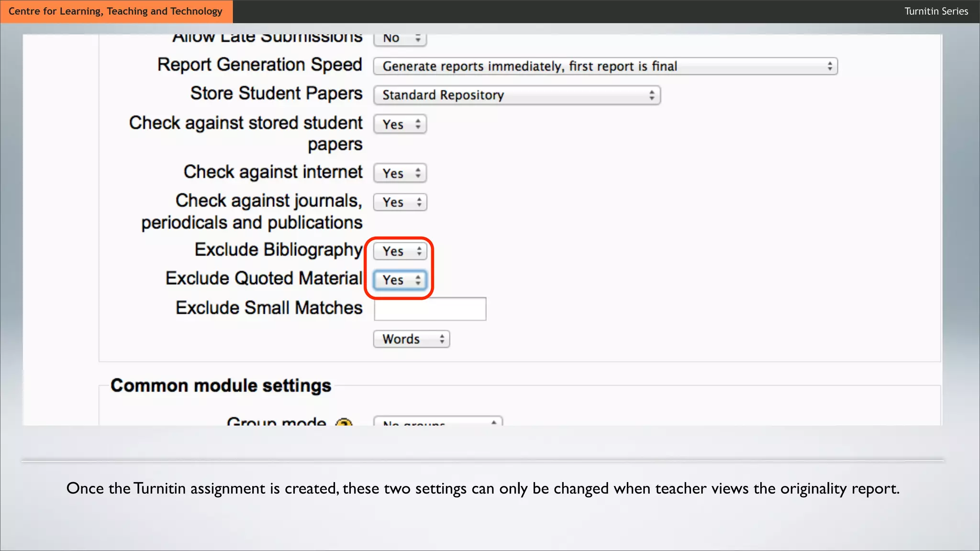Image resolution: width=980 pixels, height=551 pixels.
Task: Open the Exclude Quoted Material dropdown
Action: tap(400, 280)
